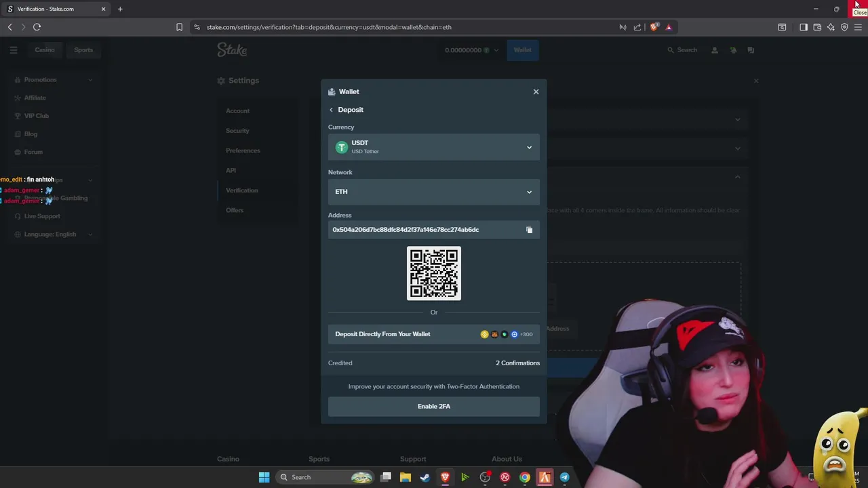Open Leo AI sparkle icon
868x488 pixels.
pyautogui.click(x=831, y=27)
